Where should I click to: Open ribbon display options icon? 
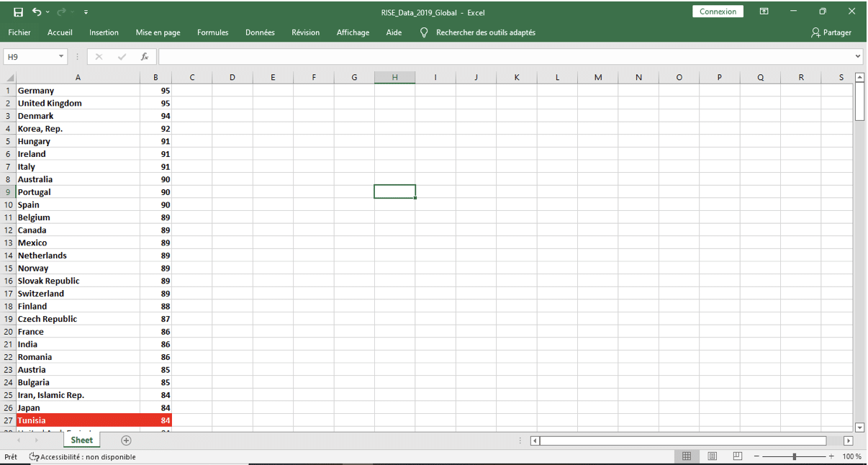764,12
